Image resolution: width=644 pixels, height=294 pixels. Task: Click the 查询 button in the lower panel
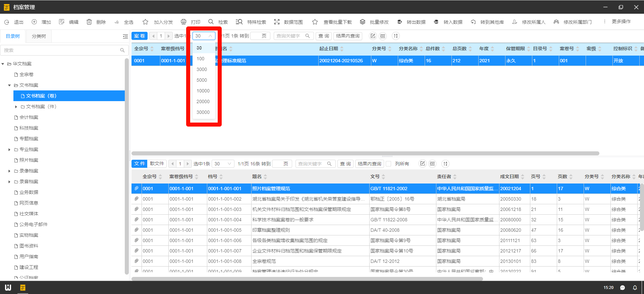tap(345, 164)
